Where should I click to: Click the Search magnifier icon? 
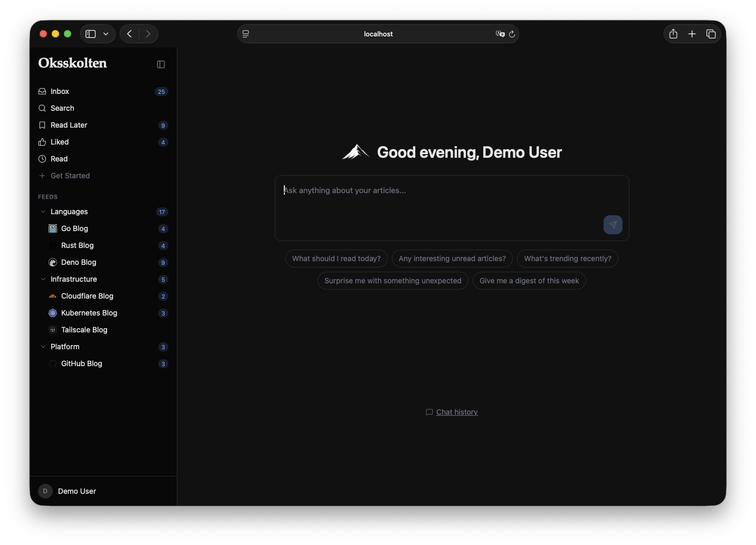42,108
